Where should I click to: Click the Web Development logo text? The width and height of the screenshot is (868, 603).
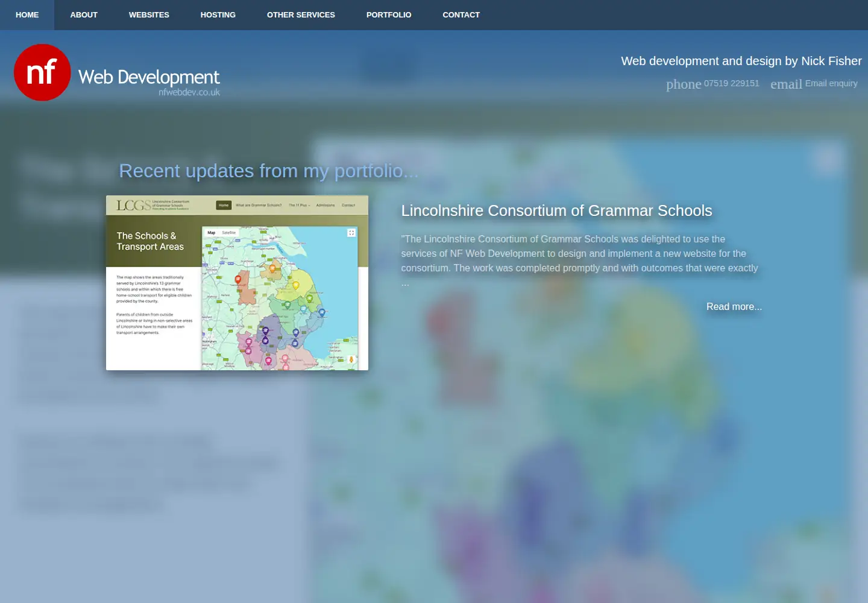tap(149, 77)
